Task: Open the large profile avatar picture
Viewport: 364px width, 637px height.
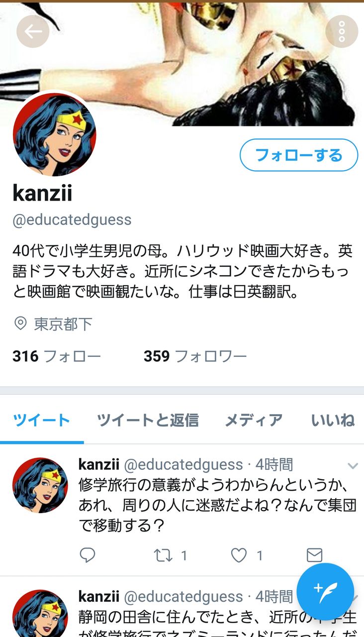Action: 54,134
